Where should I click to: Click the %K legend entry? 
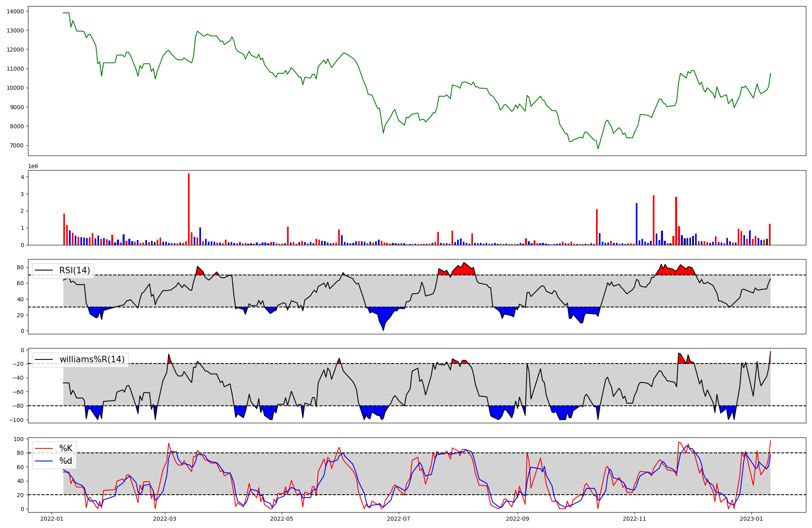pyautogui.click(x=66, y=448)
